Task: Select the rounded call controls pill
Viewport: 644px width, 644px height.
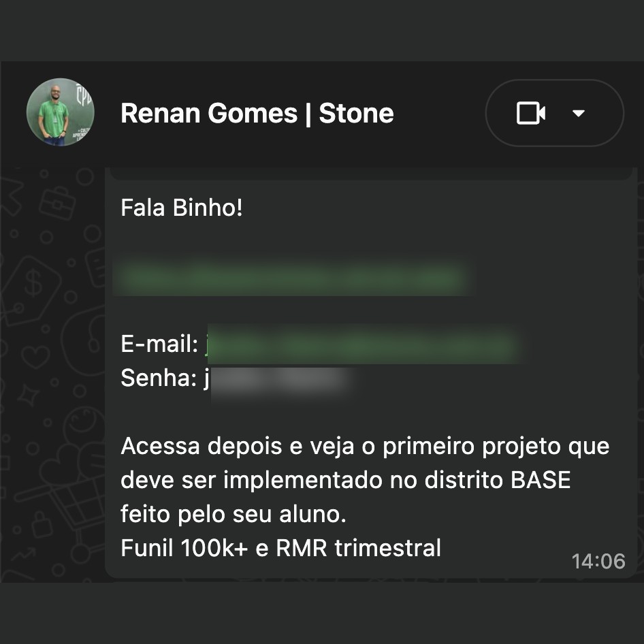Action: point(554,113)
